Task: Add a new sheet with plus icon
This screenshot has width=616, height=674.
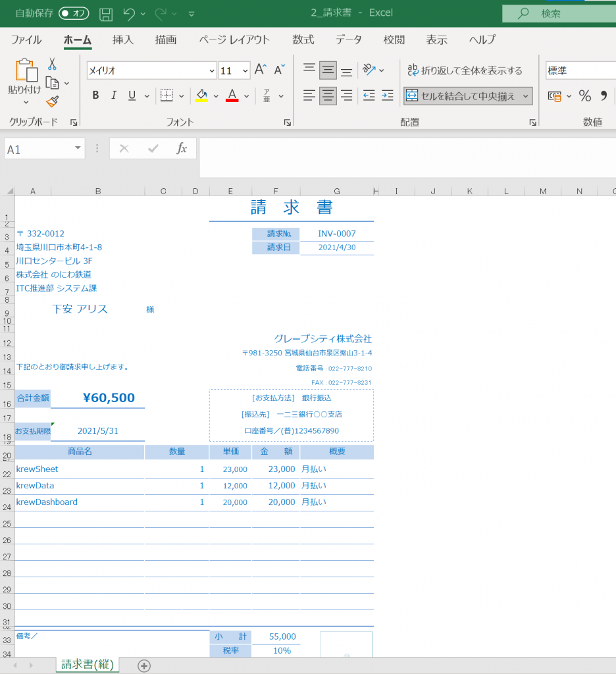Action: click(x=144, y=665)
